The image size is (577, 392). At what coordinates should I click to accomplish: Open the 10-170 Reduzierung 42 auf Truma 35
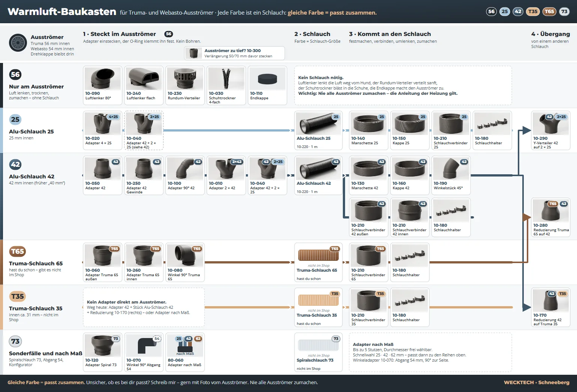point(551,307)
